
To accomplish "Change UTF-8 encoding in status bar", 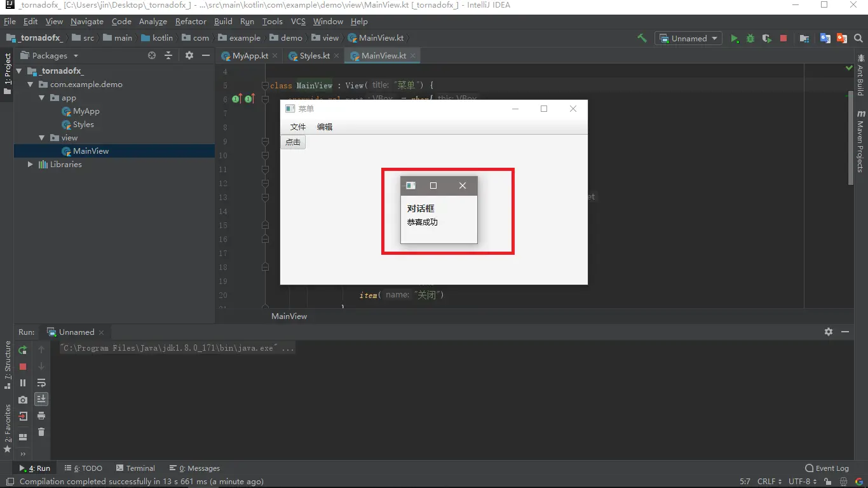I will (803, 482).
